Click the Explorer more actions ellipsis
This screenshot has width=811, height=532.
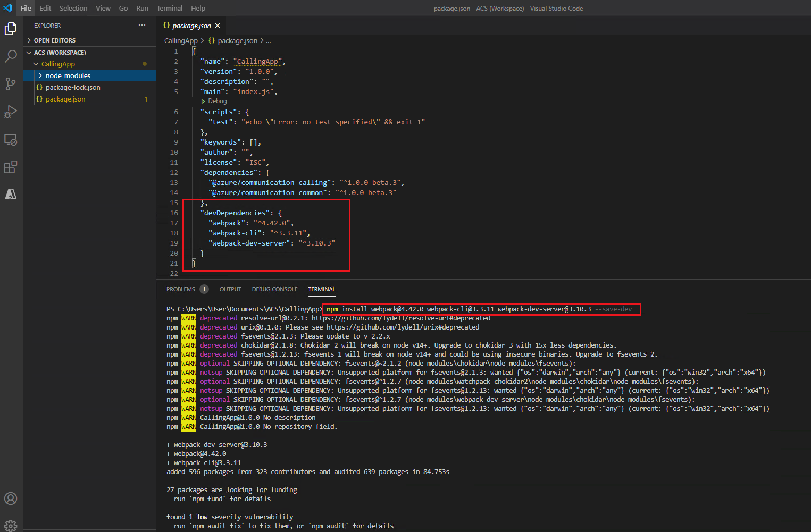click(142, 25)
